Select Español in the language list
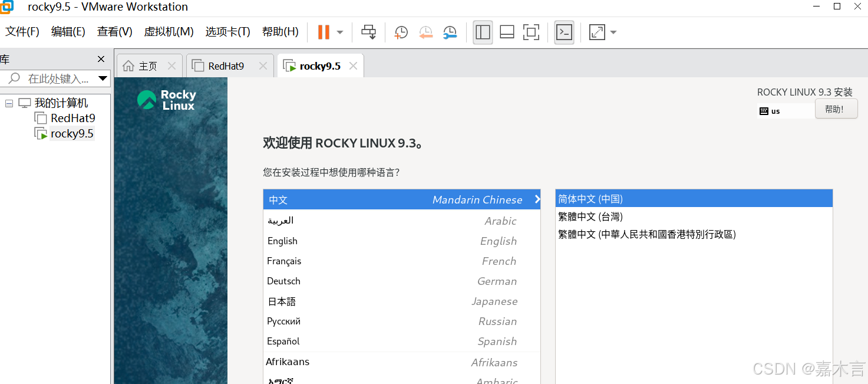Screen dimensions: 868x384 coord(402,341)
